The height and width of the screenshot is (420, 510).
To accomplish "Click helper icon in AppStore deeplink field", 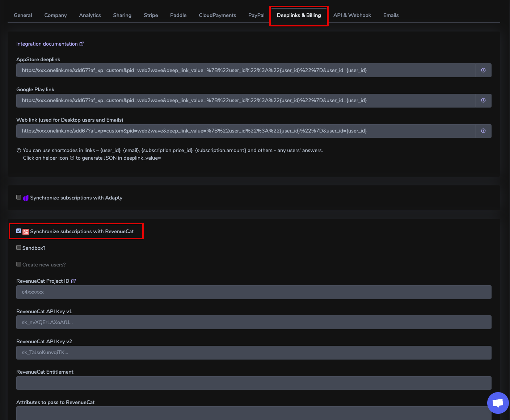I will click(483, 70).
